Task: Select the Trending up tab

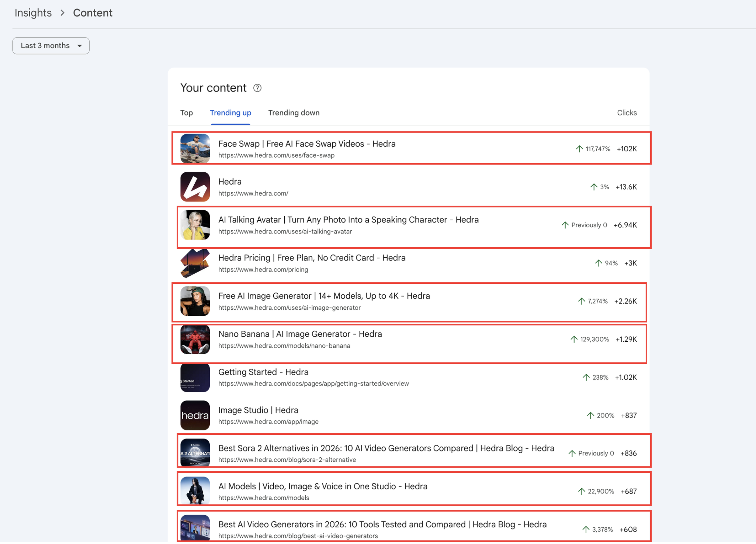Action: (230, 113)
